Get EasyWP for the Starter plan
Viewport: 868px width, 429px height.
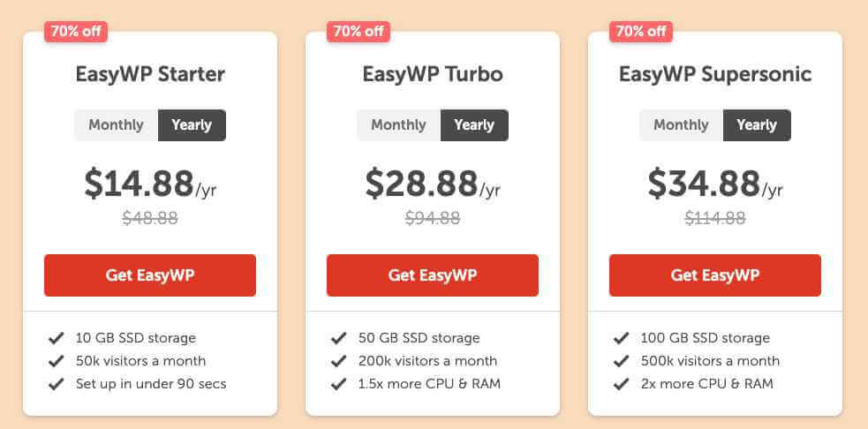[150, 275]
